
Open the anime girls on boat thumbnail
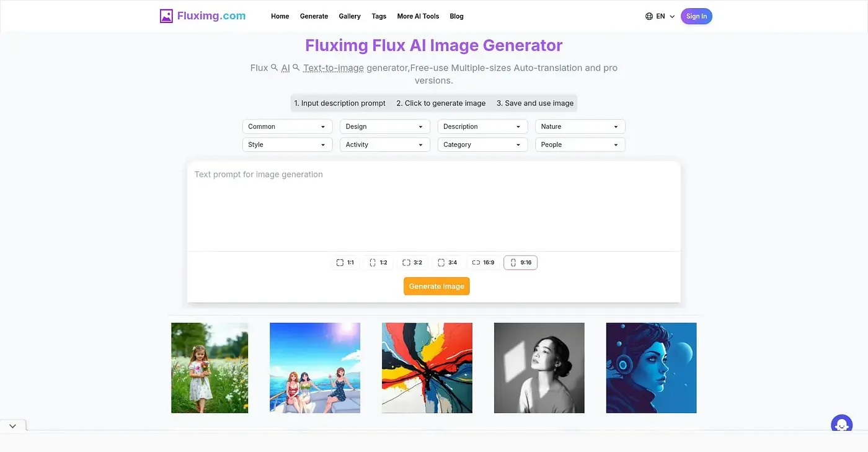point(315,368)
